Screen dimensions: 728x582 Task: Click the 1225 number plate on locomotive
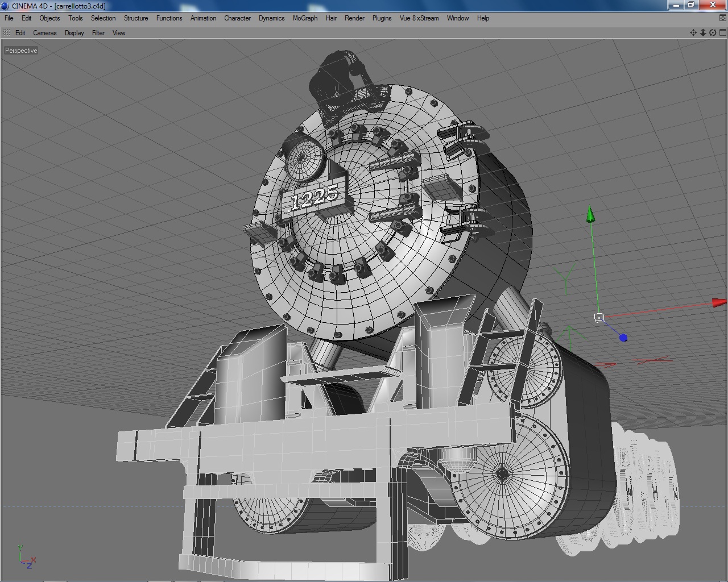coord(315,197)
